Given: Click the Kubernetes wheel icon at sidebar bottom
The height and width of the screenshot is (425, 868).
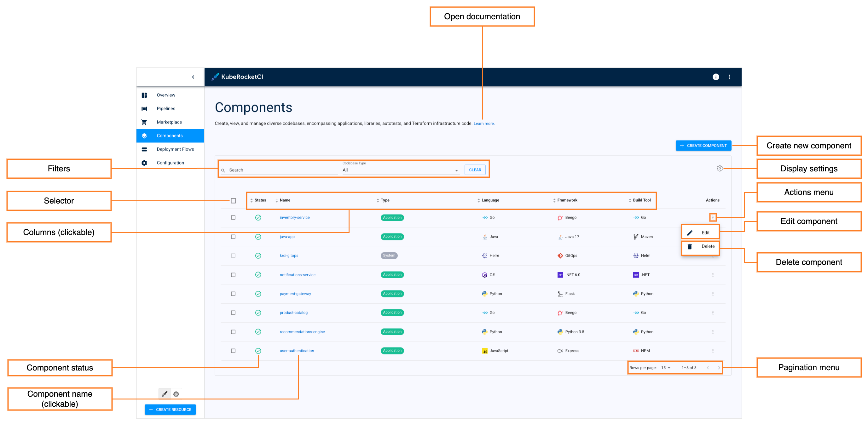Looking at the screenshot, I should click(176, 394).
